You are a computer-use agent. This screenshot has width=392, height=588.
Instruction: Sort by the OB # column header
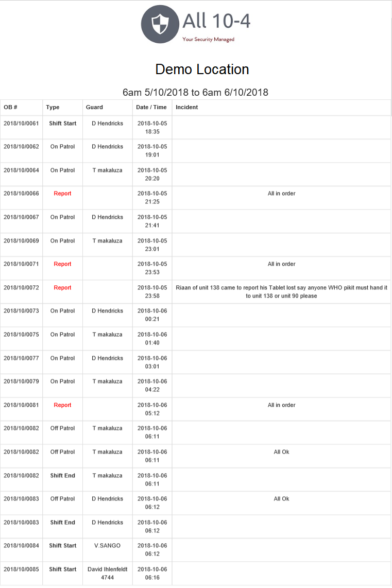coord(11,107)
